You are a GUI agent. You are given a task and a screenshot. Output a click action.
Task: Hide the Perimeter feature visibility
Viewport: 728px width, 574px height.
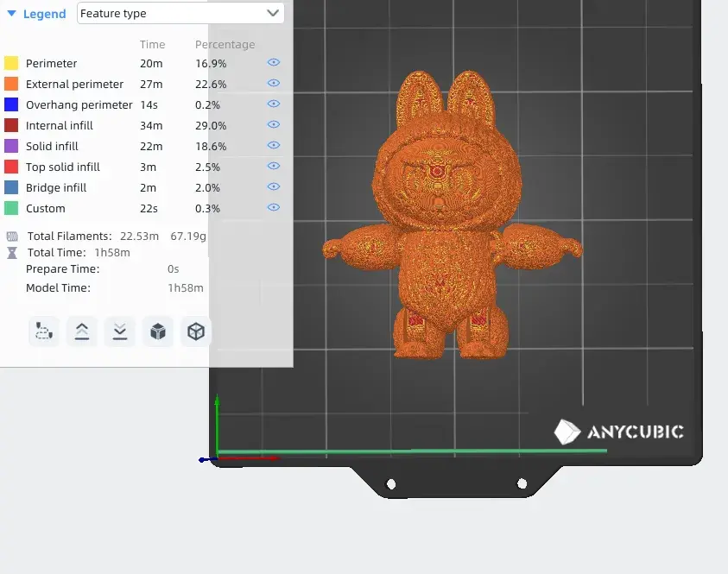274,63
